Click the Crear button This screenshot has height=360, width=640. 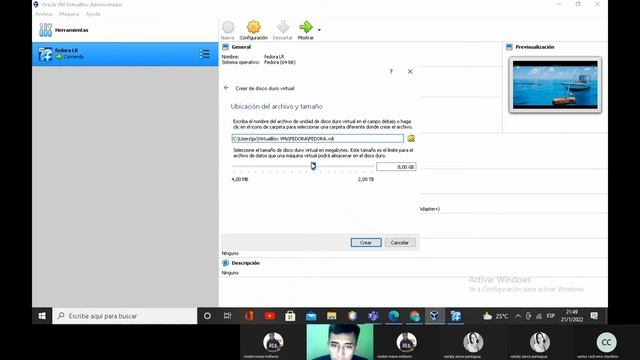366,242
